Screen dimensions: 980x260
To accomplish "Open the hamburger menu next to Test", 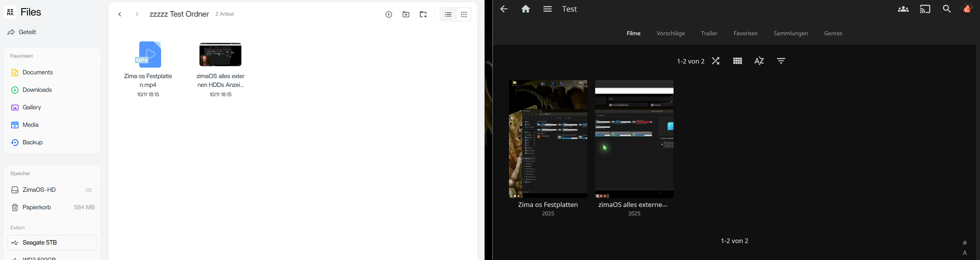I will point(547,9).
